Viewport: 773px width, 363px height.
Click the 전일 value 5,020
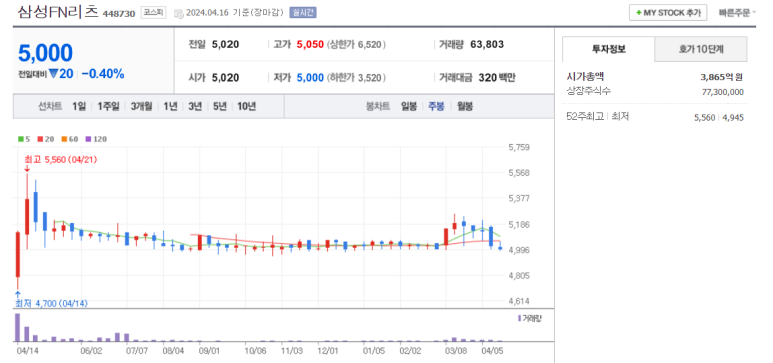[x=225, y=45]
